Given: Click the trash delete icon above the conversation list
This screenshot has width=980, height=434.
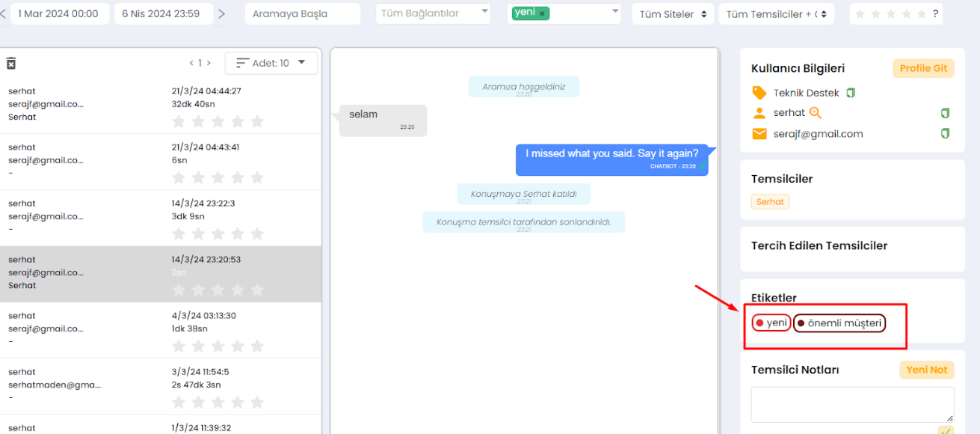Looking at the screenshot, I should tap(11, 64).
